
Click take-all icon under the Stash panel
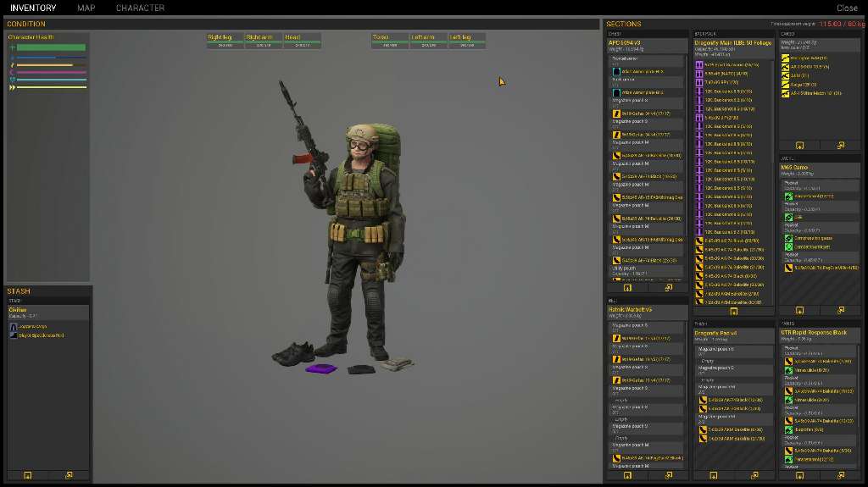click(x=27, y=475)
